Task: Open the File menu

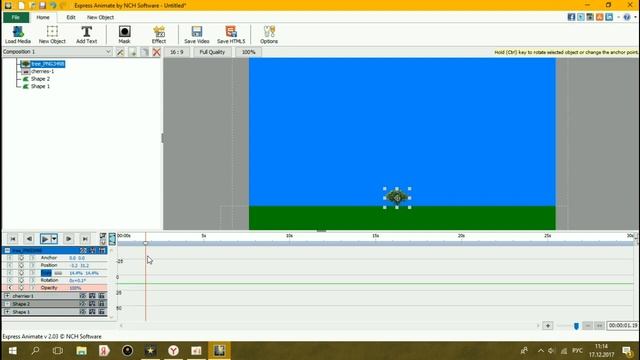Action: point(16,18)
